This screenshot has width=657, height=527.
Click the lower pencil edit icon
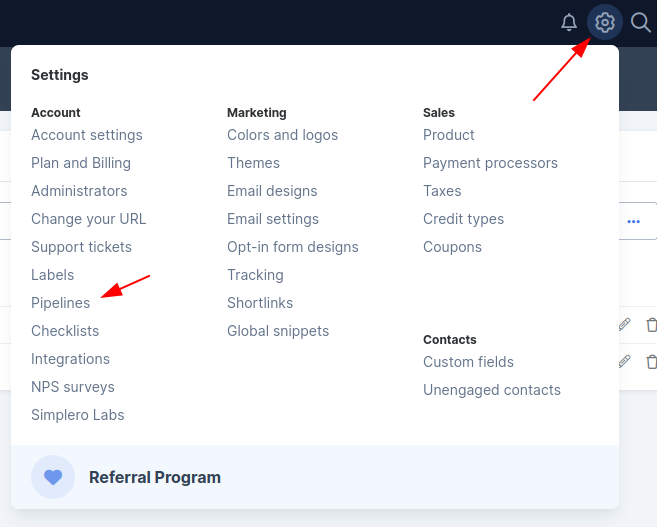point(624,362)
